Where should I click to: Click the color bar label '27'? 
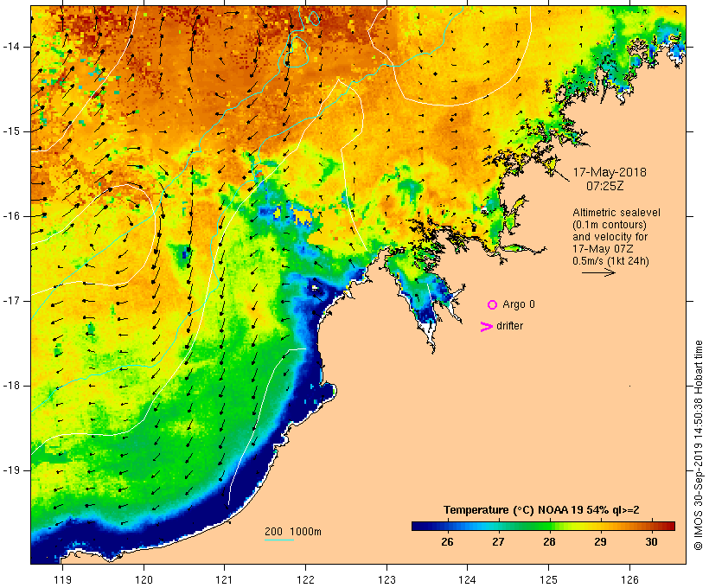coord(498,541)
